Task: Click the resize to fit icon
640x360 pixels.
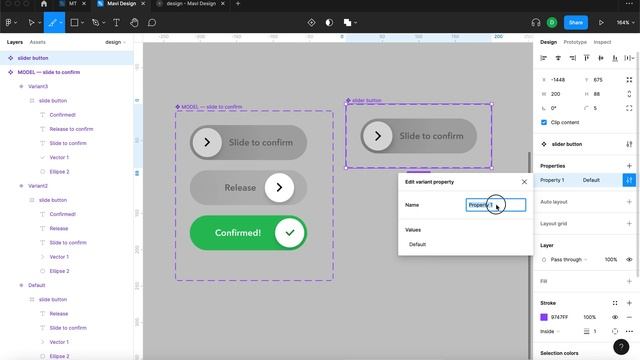Action: point(629,80)
